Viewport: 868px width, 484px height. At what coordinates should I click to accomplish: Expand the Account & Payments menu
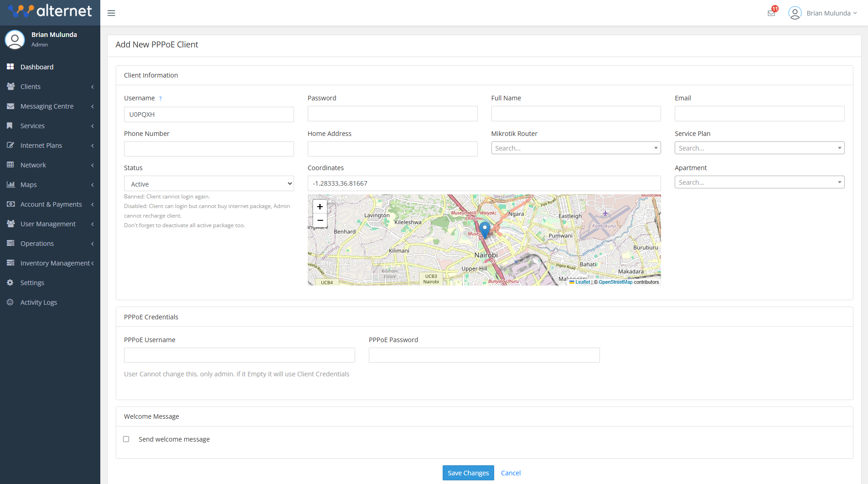tap(50, 204)
